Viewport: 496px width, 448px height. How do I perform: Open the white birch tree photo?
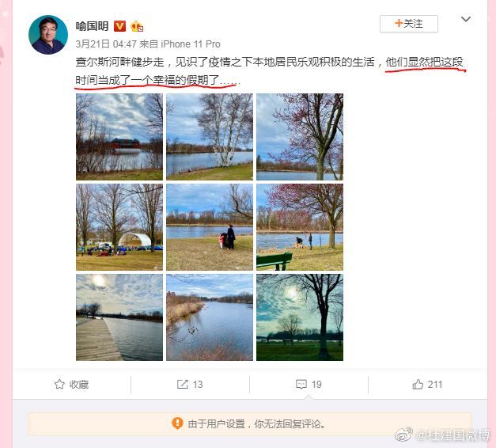pos(210,137)
